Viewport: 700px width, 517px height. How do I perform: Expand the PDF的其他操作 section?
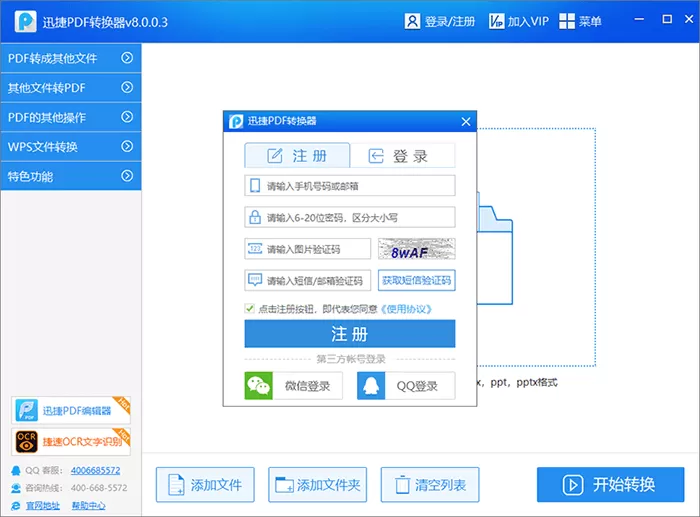71,117
